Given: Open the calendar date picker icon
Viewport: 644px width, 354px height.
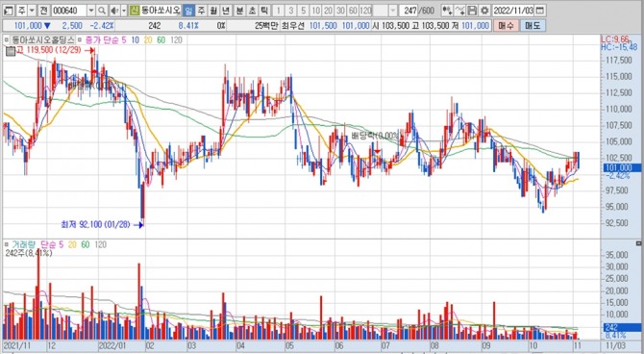Looking at the screenshot, I should (540, 11).
